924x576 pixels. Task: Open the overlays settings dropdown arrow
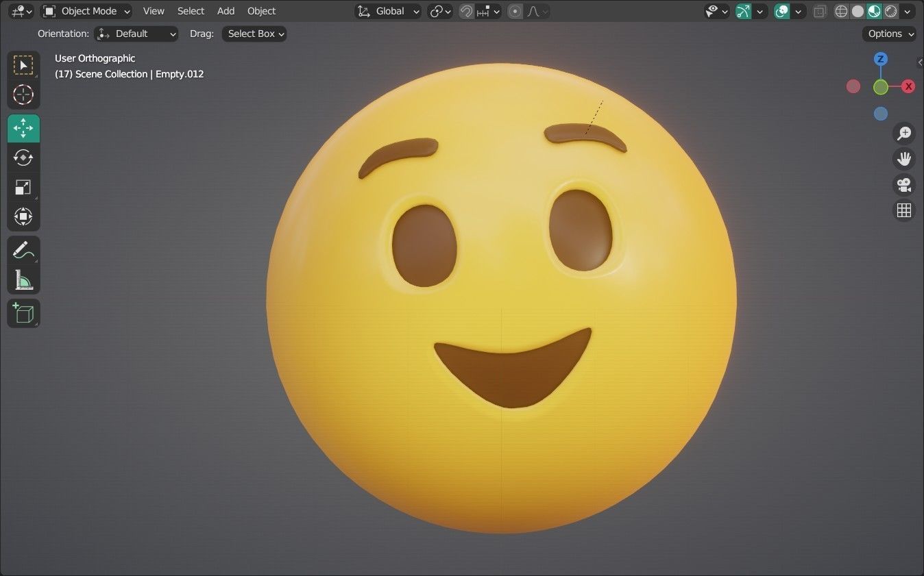click(799, 11)
